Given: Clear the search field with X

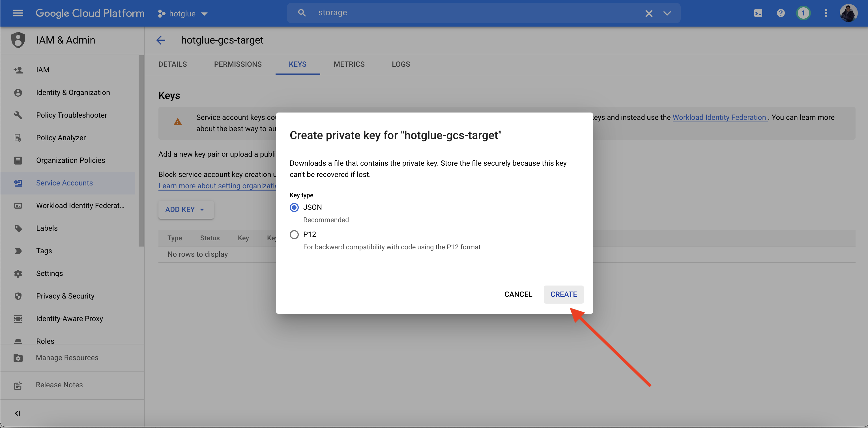Looking at the screenshot, I should coord(649,14).
